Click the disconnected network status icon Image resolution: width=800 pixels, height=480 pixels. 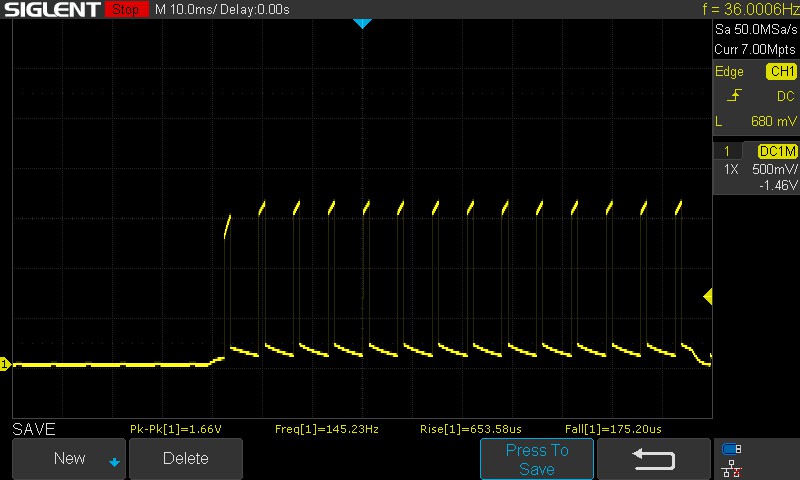[x=731, y=467]
